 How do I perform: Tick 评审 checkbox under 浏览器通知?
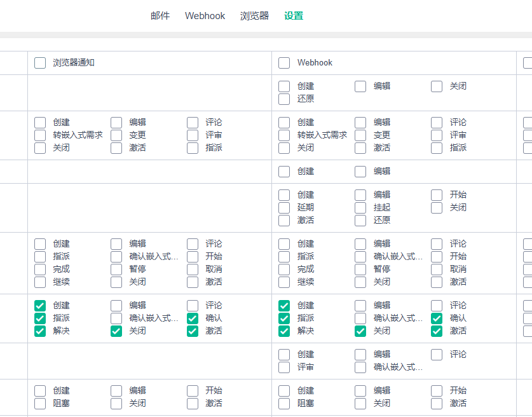(193, 135)
